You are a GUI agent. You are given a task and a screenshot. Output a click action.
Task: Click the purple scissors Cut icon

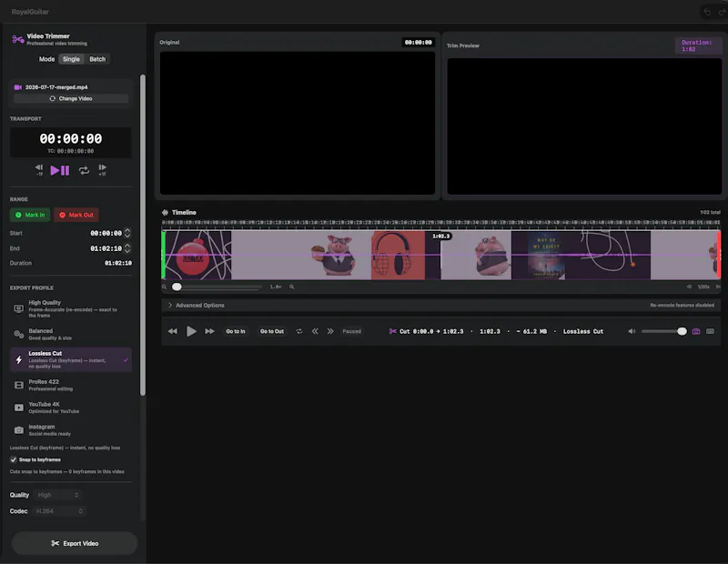click(x=393, y=331)
